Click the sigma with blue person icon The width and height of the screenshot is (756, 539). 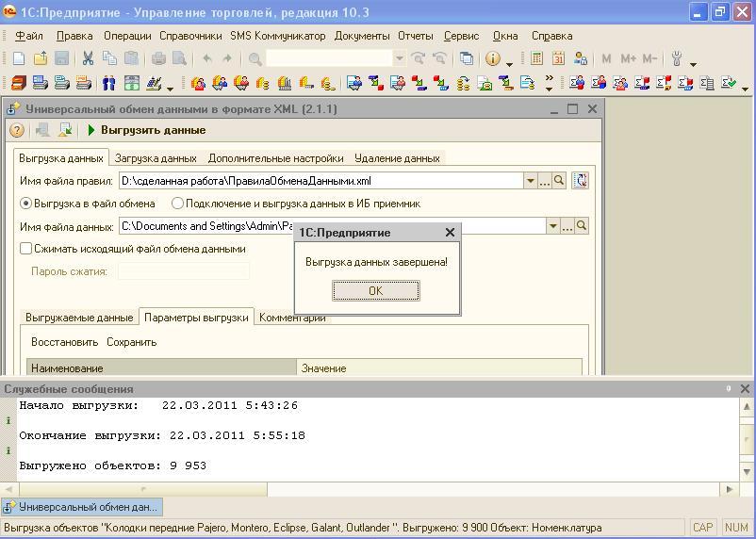[577, 83]
